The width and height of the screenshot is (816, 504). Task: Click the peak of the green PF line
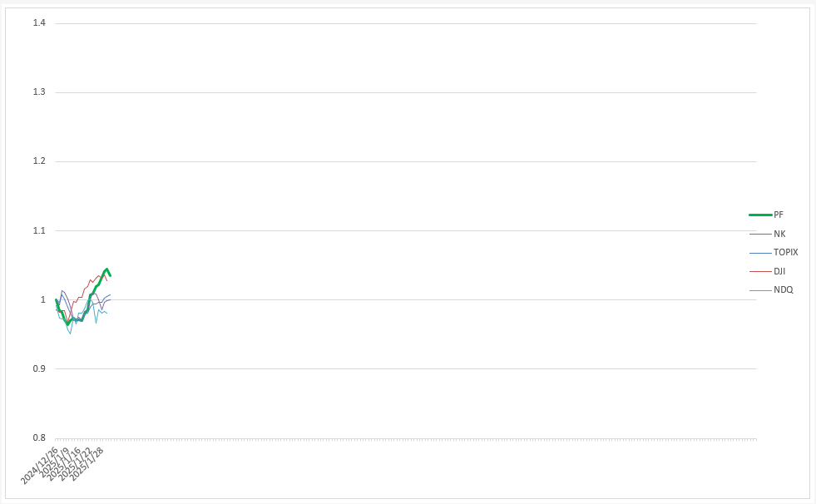pos(106,269)
